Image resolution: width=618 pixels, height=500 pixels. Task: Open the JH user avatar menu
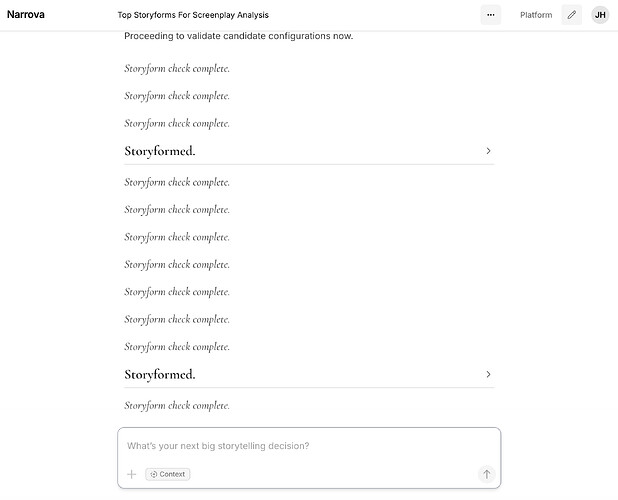tap(600, 15)
